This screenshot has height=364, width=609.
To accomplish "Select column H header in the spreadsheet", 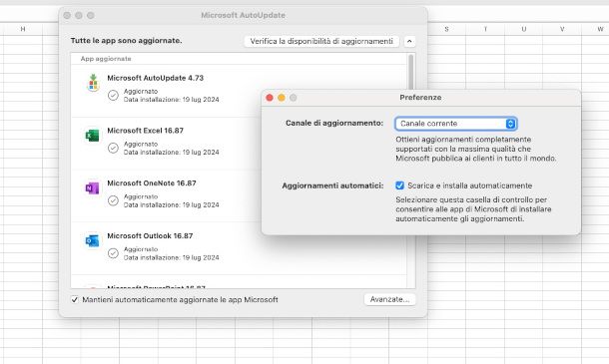I will tap(23, 29).
